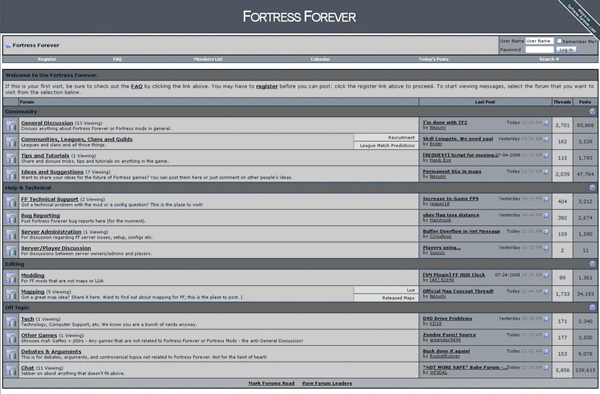Click the Fortress Forever header logo
The image size is (600, 394).
299,16
